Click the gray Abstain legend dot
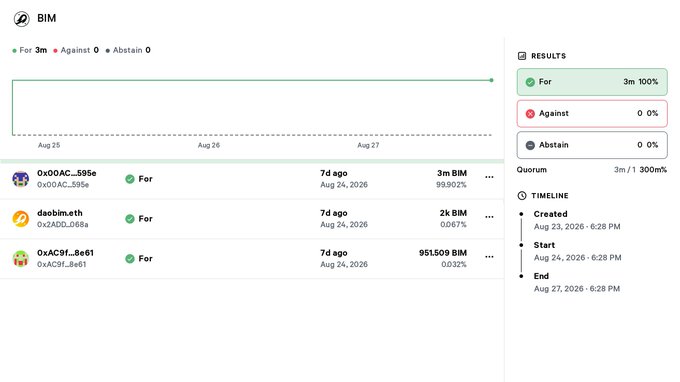Image resolution: width=680 pixels, height=382 pixels. point(108,51)
